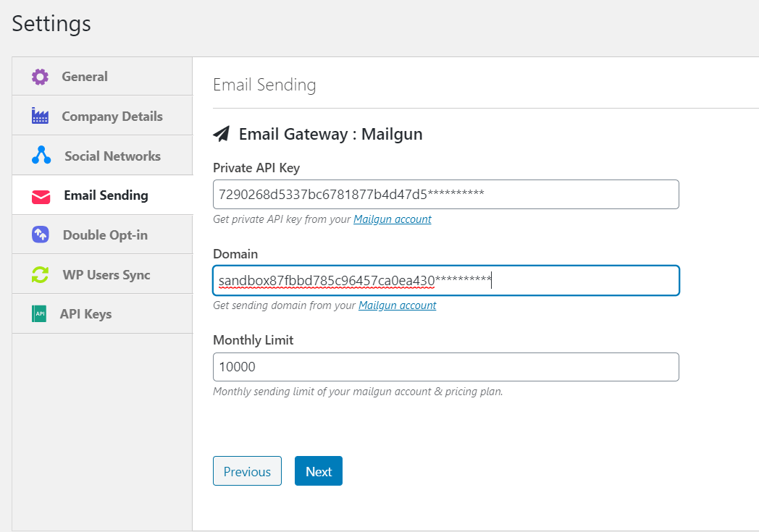Click the gear icon beside General
The height and width of the screenshot is (532, 759).
pyautogui.click(x=40, y=76)
